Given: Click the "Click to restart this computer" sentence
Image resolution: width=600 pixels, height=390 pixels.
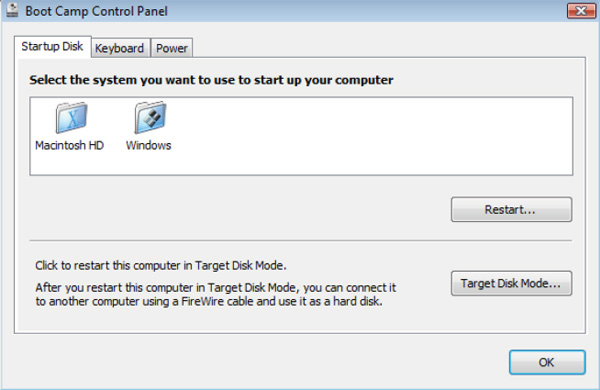Looking at the screenshot, I should pos(161,265).
